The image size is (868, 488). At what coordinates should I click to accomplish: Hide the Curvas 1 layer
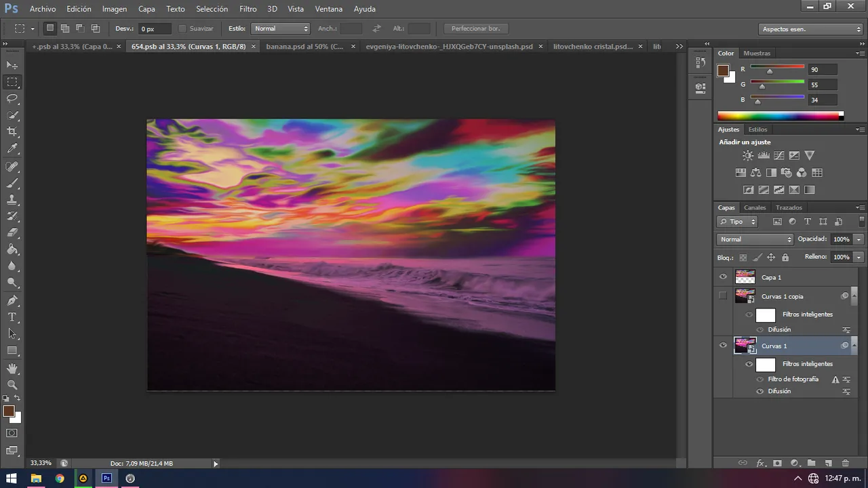(x=723, y=346)
